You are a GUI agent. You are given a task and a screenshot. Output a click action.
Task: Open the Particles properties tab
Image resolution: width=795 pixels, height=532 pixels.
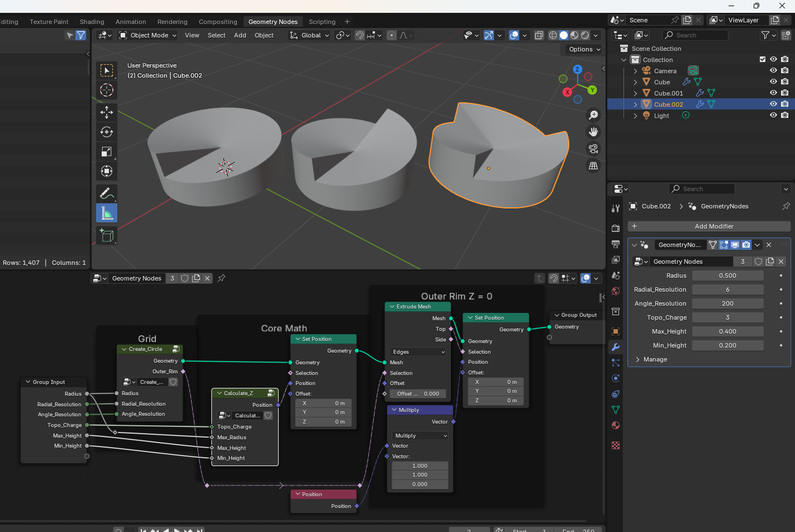pos(616,363)
